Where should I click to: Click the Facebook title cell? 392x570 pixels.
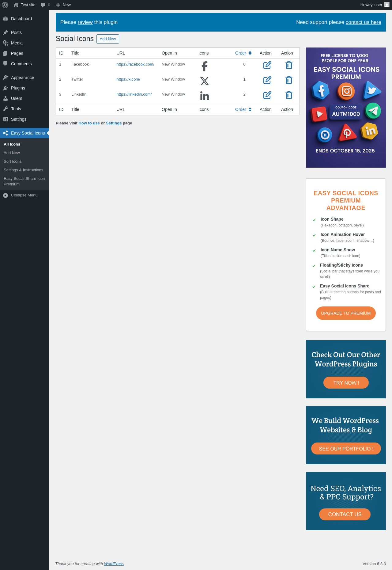tap(80, 64)
